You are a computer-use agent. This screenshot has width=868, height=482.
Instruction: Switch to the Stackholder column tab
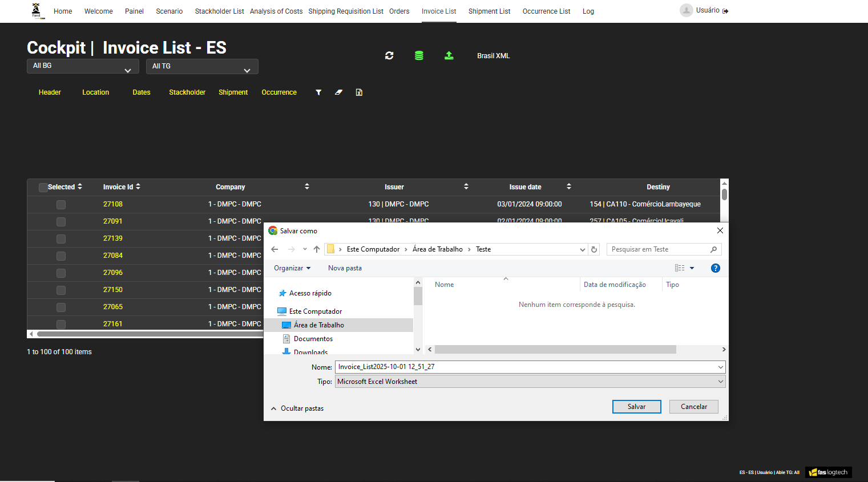tap(187, 92)
